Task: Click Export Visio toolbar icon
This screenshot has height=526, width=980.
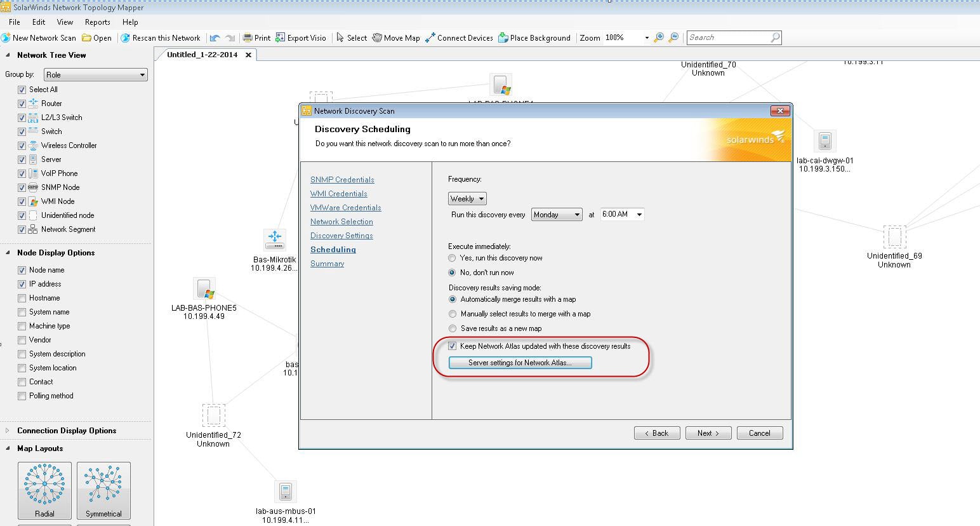Action: [x=281, y=38]
